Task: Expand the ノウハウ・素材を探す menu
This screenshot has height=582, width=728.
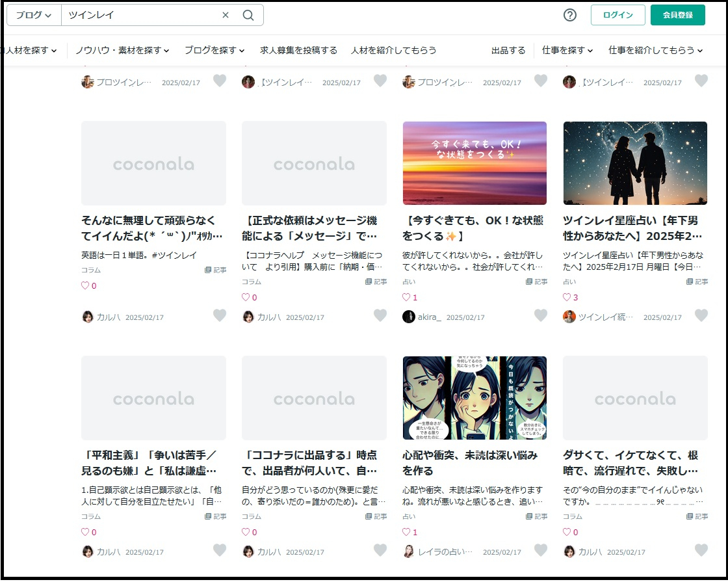Action: (x=122, y=50)
